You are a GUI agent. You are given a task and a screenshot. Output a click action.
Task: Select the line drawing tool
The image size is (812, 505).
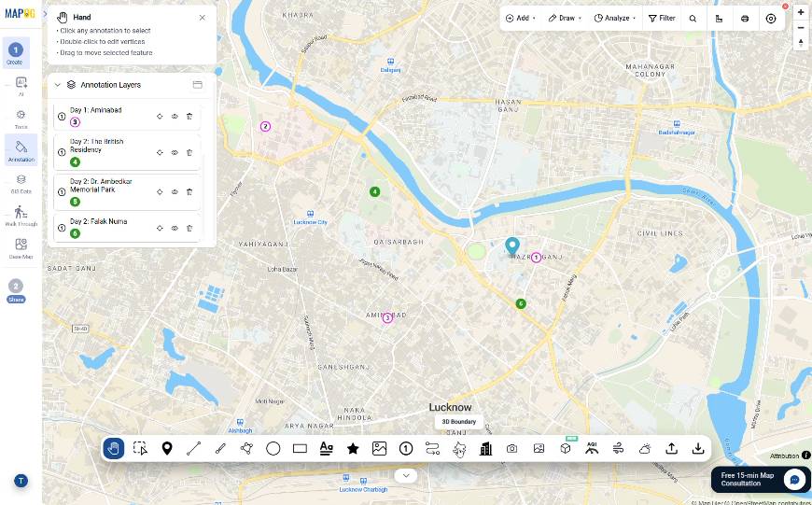(x=194, y=449)
